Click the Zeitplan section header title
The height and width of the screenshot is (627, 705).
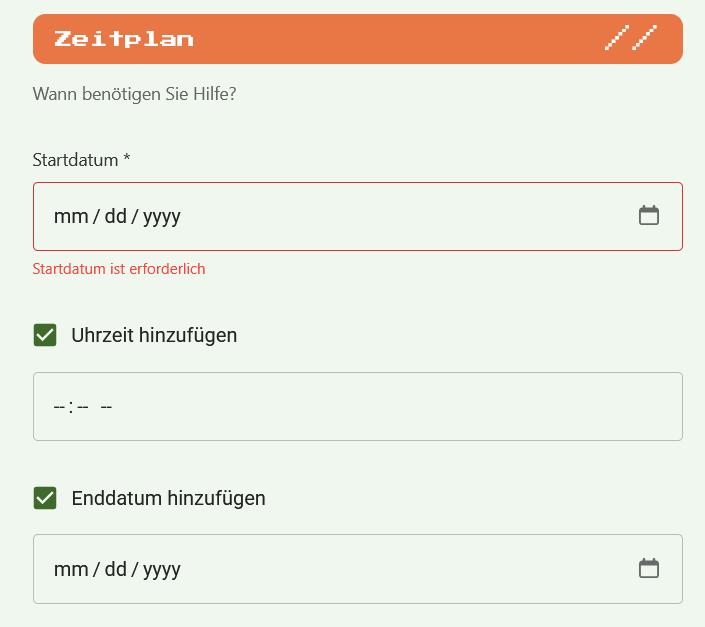pos(124,39)
